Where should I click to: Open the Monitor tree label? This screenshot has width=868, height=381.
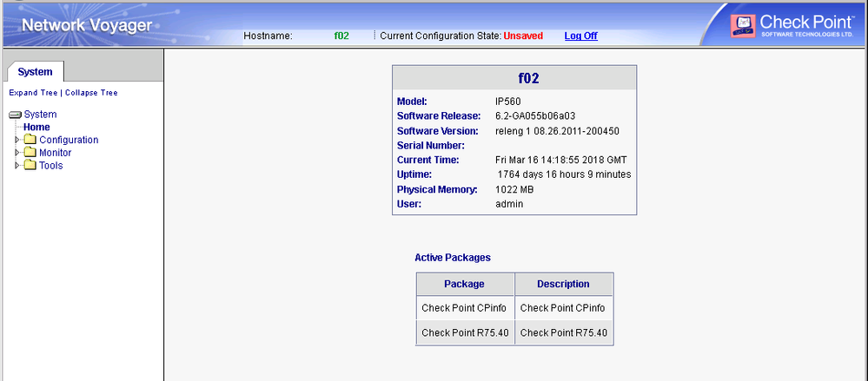[x=56, y=153]
